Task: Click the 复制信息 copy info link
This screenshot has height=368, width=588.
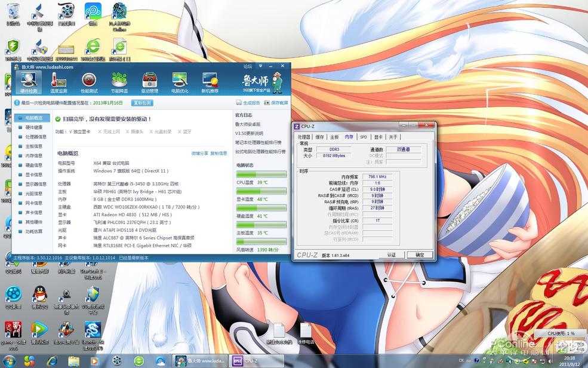Action: [218, 154]
